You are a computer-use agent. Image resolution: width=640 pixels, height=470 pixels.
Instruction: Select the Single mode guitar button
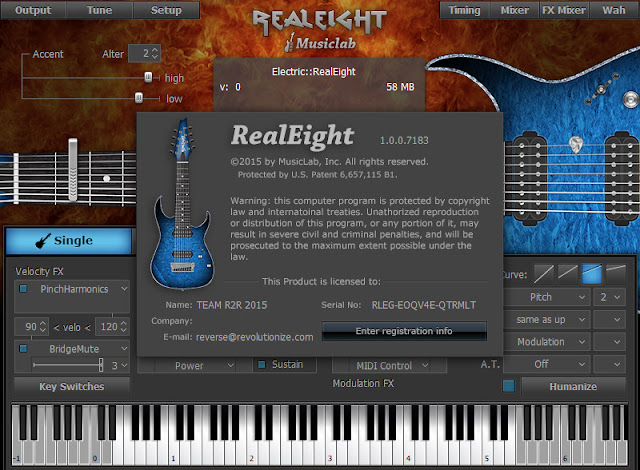(x=69, y=241)
